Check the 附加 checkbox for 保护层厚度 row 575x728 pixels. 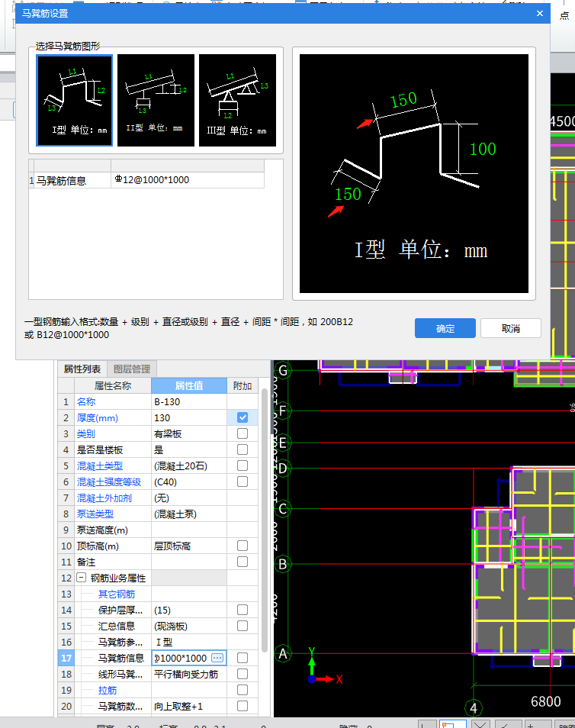(243, 610)
